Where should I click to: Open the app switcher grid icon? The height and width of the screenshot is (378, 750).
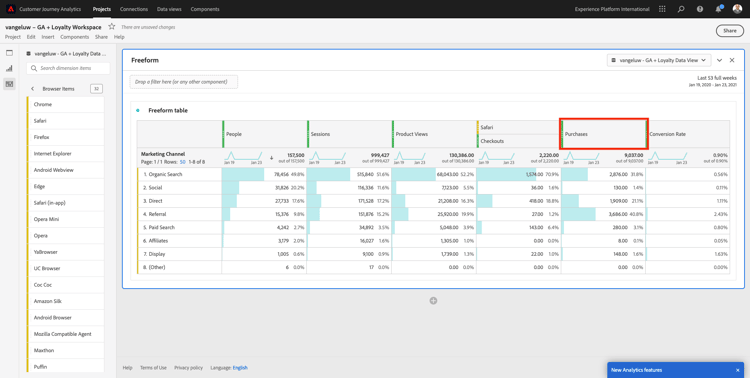click(x=662, y=9)
